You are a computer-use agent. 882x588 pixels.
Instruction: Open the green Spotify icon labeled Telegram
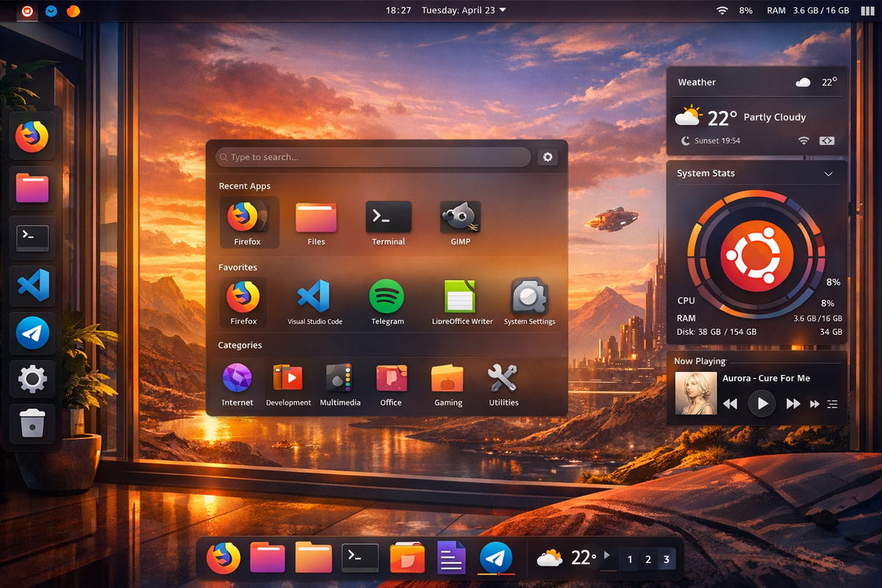(x=387, y=303)
